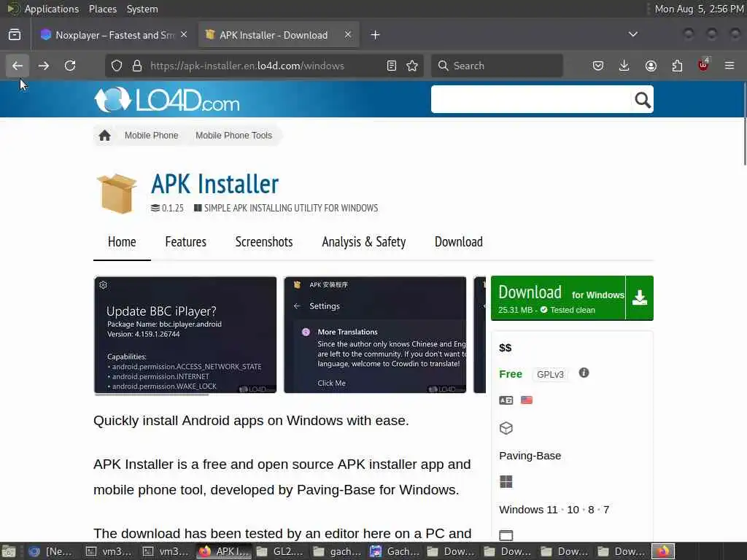Viewport: 747px width, 560px height.
Task: Open the recent browsing Firefox View icon
Action: [15, 35]
